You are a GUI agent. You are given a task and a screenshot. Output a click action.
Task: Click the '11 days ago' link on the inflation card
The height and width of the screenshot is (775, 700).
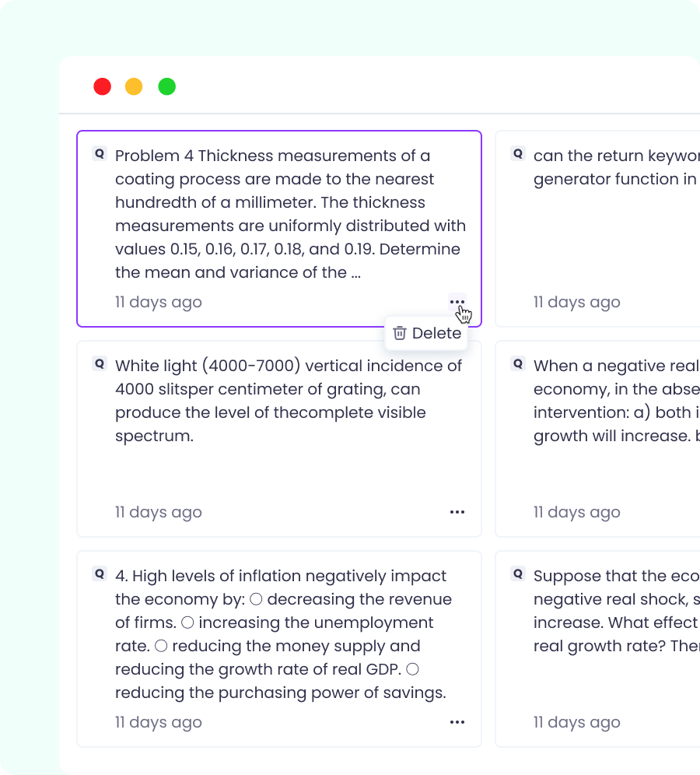pyautogui.click(x=158, y=722)
